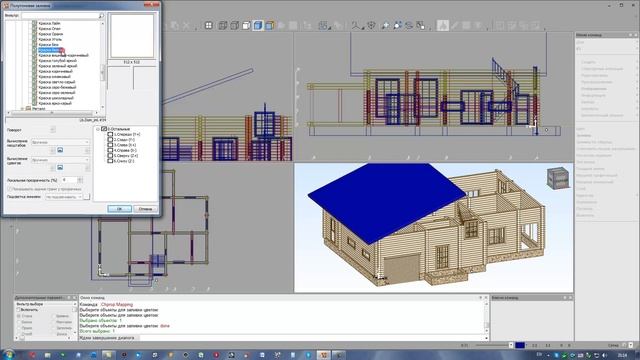This screenshot has width=640, height=360.
Task: Click the taskbar clock
Action: pyautogui.click(x=622, y=356)
